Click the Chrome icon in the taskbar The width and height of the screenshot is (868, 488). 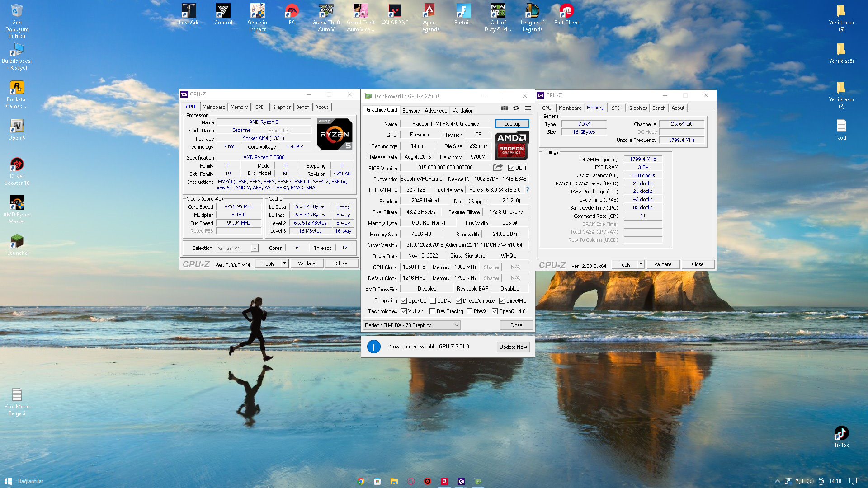click(x=361, y=481)
